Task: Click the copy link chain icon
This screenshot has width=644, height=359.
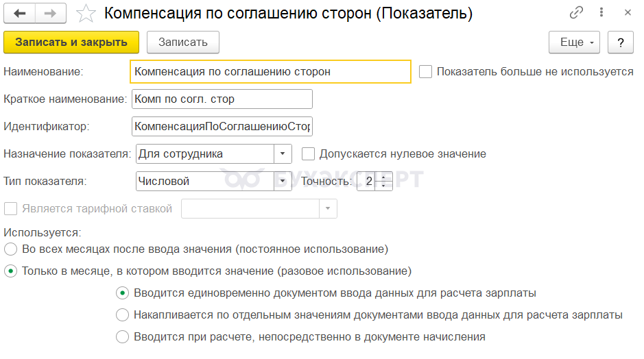Action: click(x=576, y=13)
